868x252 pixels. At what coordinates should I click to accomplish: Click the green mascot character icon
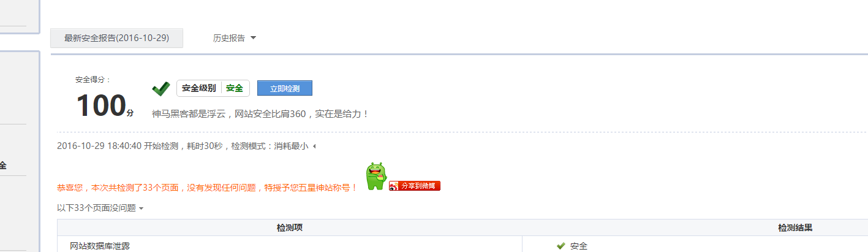376,177
